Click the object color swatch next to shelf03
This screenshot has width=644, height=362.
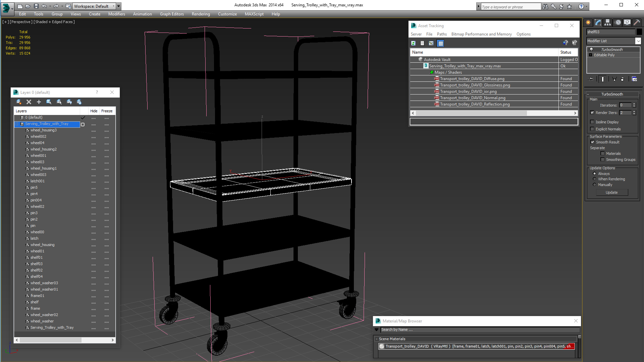pos(639,32)
